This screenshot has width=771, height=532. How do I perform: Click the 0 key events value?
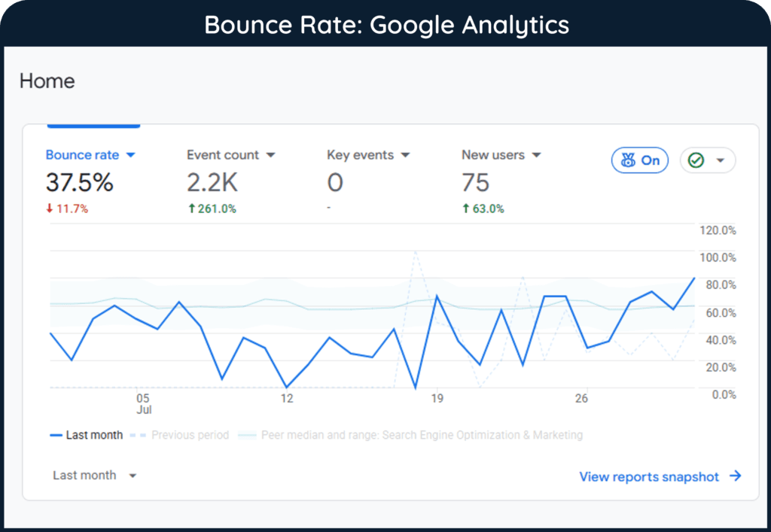pyautogui.click(x=335, y=183)
